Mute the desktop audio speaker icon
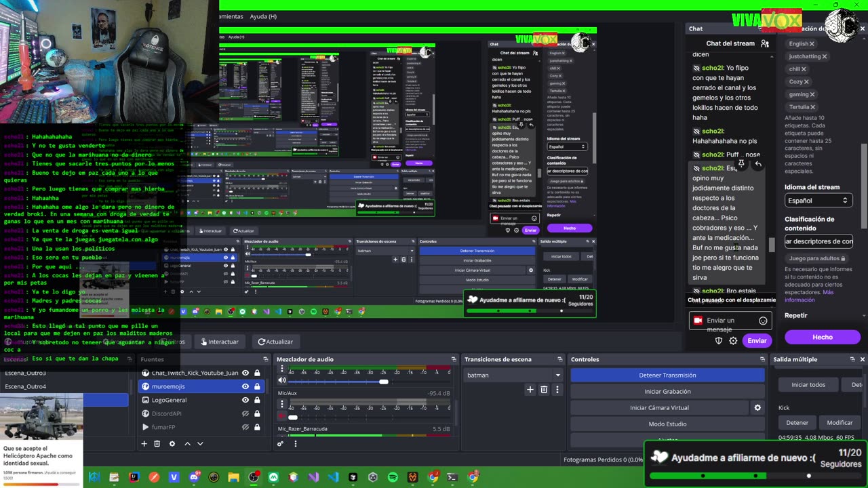The width and height of the screenshot is (868, 488). coord(282,381)
